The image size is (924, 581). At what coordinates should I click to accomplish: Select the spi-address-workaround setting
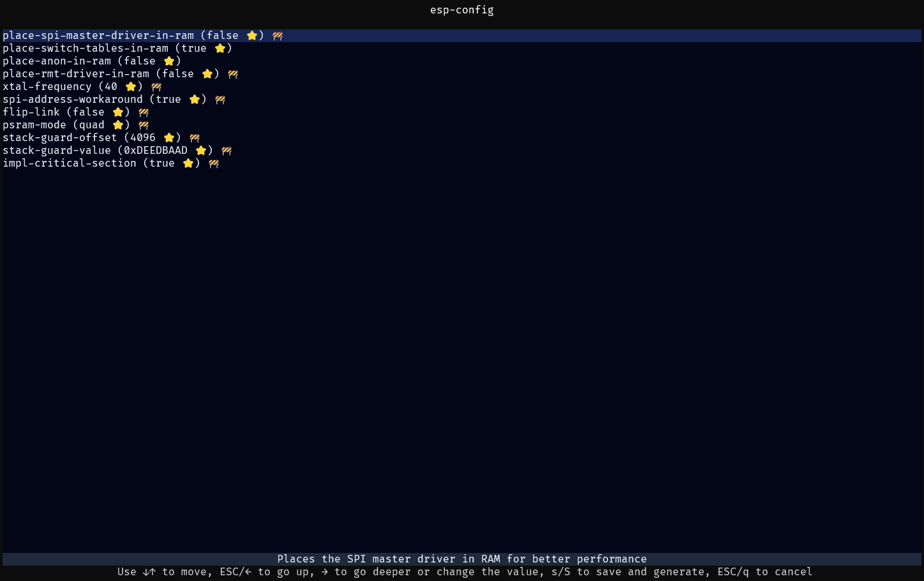pyautogui.click(x=73, y=100)
